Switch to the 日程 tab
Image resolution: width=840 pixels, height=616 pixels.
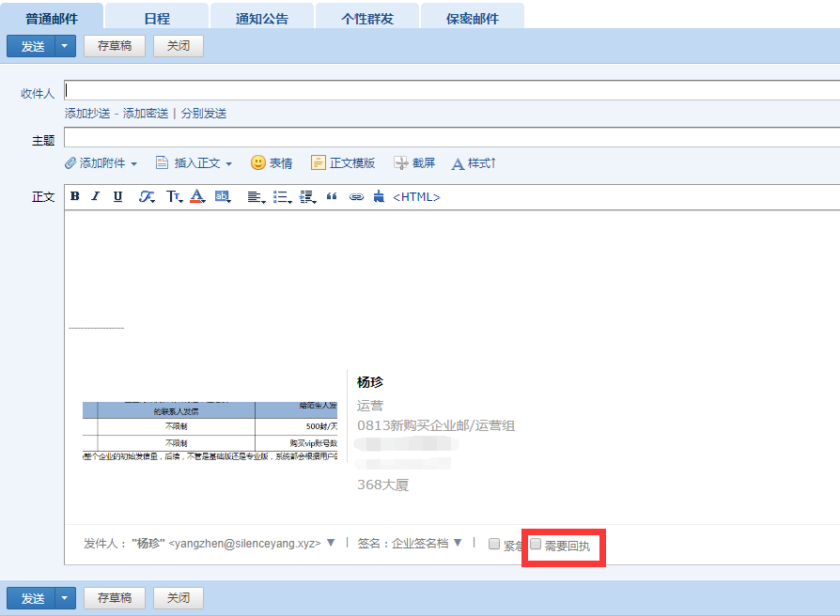(157, 18)
